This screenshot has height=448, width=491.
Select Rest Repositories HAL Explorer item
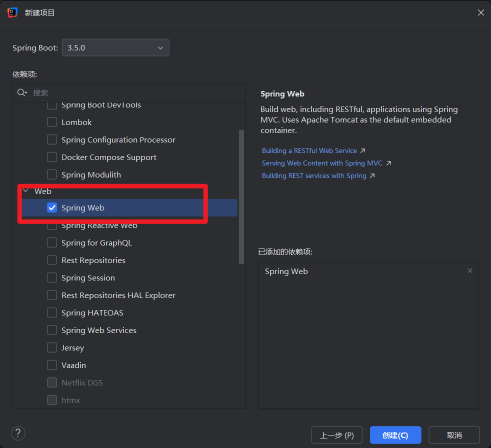[x=118, y=295]
